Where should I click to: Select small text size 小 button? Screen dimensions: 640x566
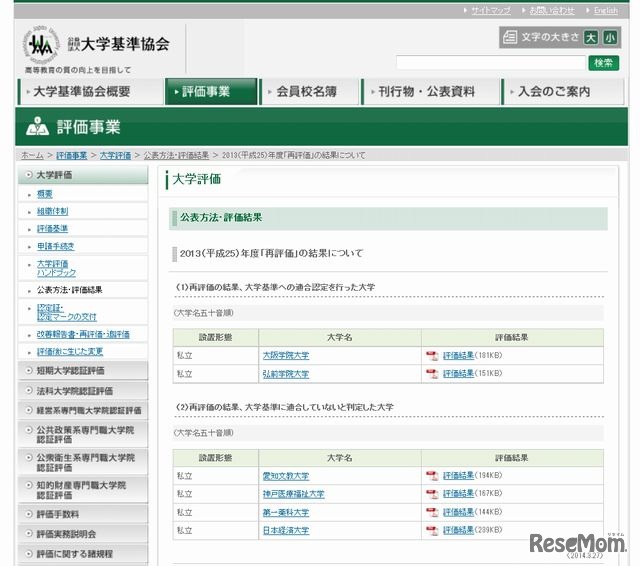[610, 38]
